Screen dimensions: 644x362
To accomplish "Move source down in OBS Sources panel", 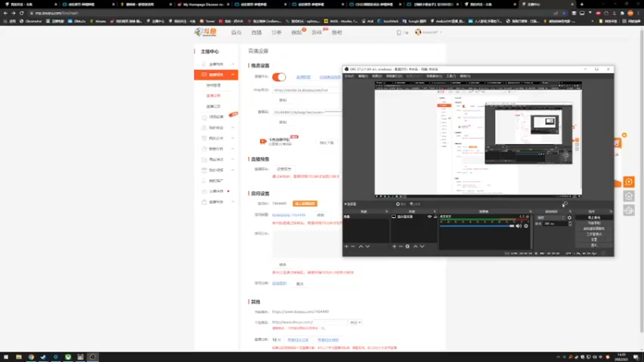I will (422, 246).
